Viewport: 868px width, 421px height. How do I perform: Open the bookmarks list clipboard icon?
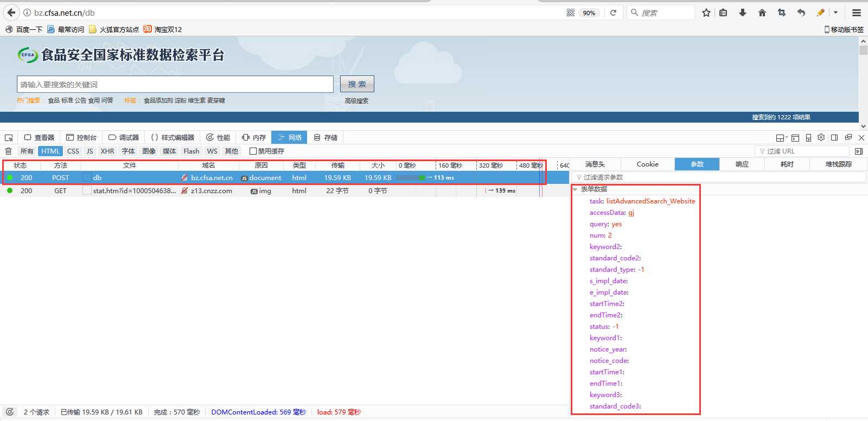(x=723, y=12)
